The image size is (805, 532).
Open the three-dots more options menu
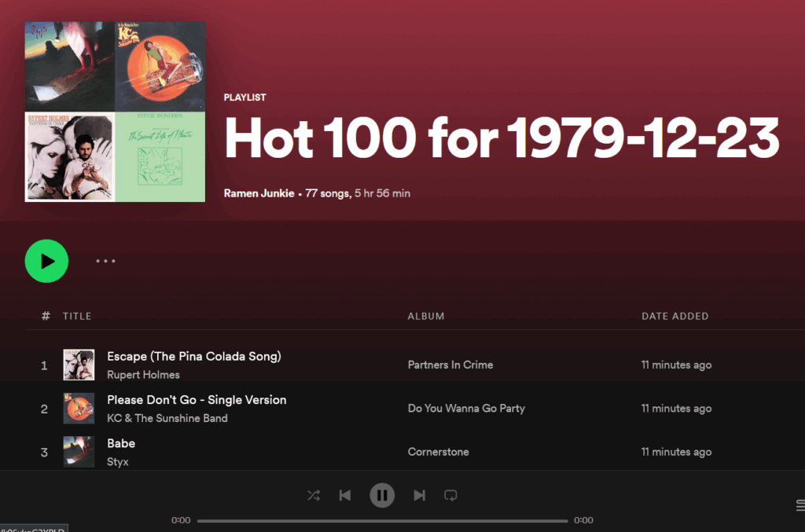coord(106,261)
